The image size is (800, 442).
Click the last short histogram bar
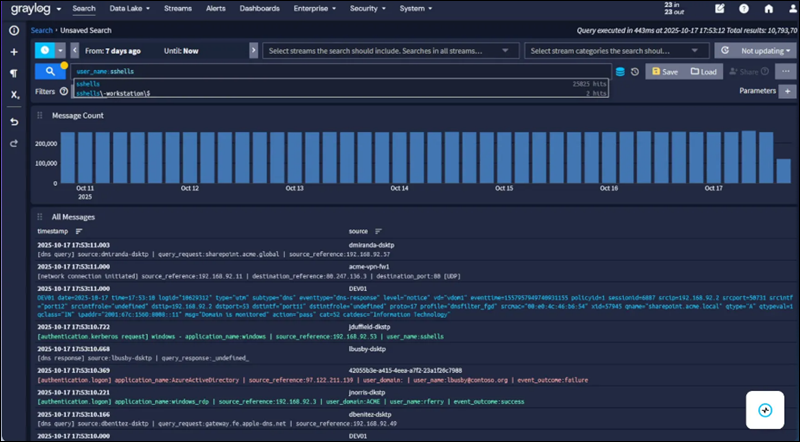pyautogui.click(x=783, y=171)
